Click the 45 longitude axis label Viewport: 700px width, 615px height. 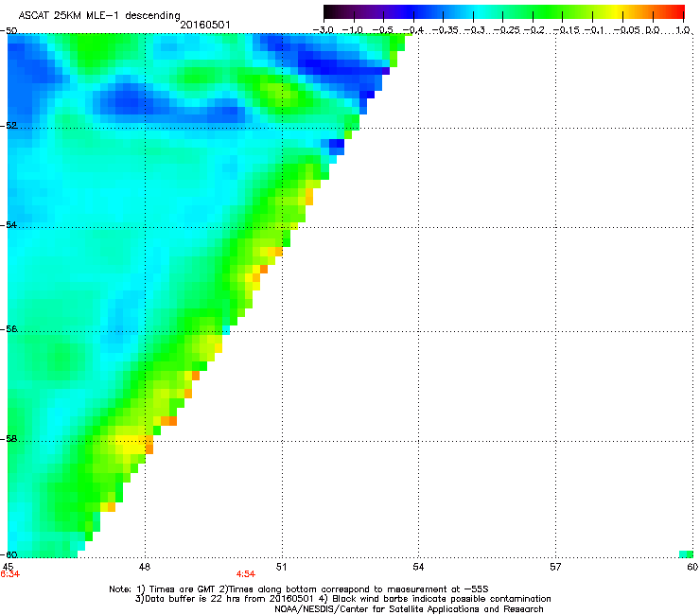(x=8, y=567)
